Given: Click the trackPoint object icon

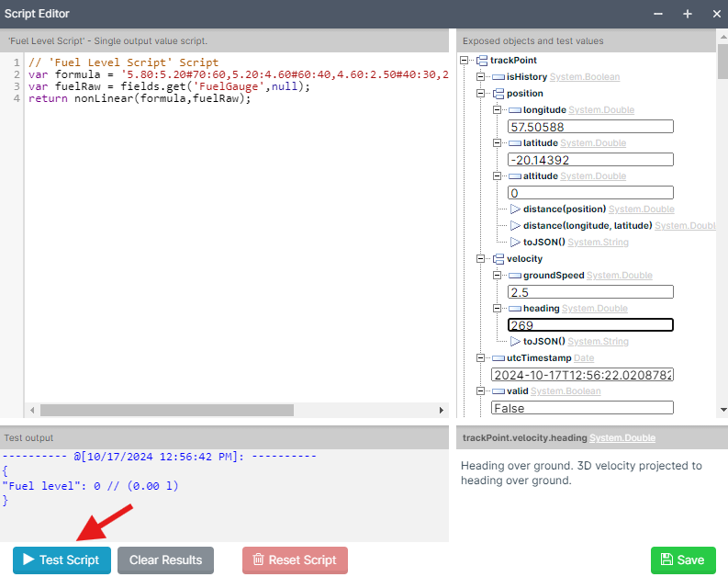Looking at the screenshot, I should pyautogui.click(x=482, y=61).
